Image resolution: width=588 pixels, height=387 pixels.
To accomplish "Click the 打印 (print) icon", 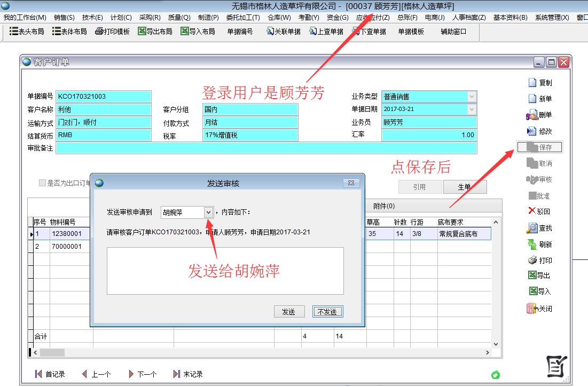I will point(532,260).
